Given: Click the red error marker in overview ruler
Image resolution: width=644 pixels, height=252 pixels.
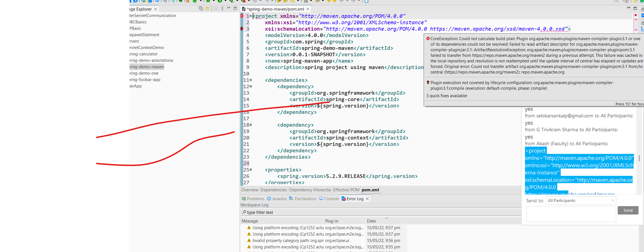Looking at the screenshot, I should 636,15.
